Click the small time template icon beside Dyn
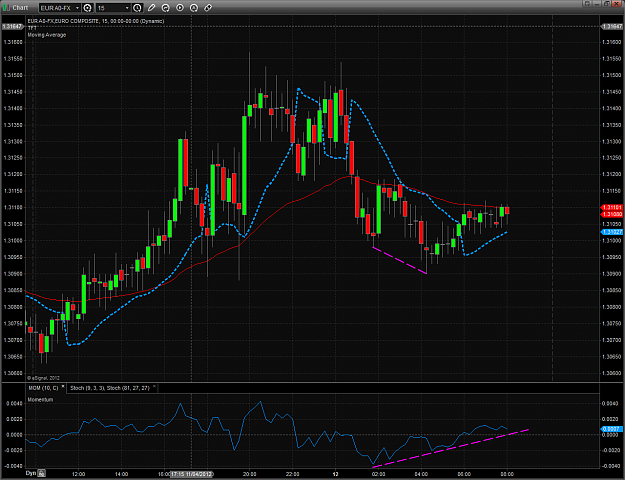The width and height of the screenshot is (625, 480). click(41, 473)
